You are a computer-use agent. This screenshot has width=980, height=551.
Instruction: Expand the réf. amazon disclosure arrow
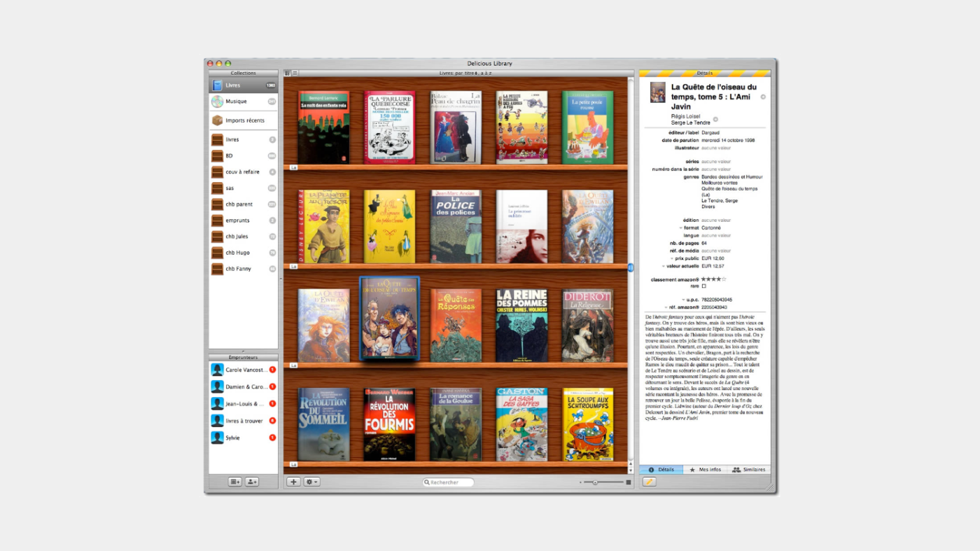[666, 307]
